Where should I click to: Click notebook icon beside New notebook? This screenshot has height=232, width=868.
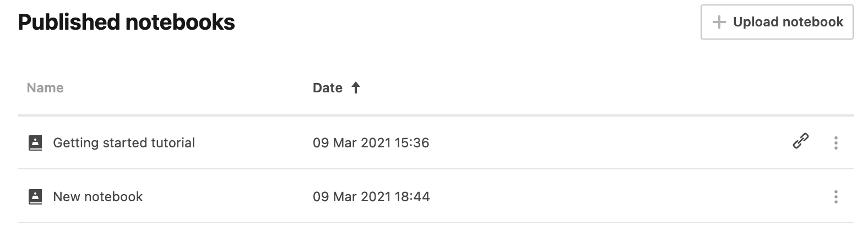35,197
